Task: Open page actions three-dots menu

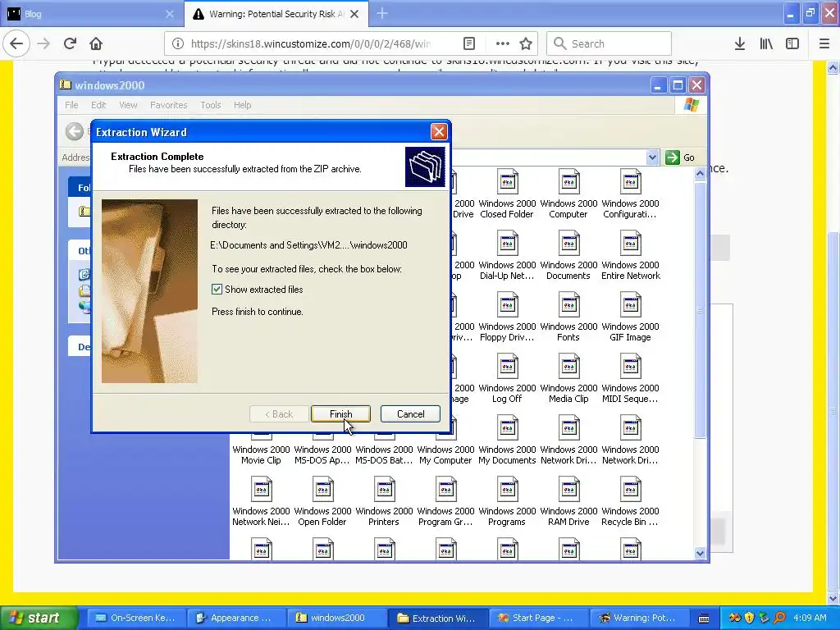Action: 503,43
